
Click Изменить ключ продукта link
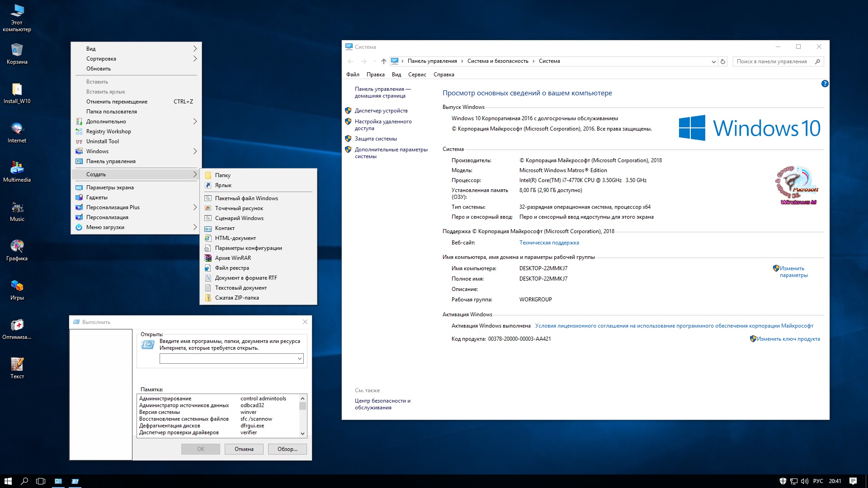pyautogui.click(x=788, y=339)
